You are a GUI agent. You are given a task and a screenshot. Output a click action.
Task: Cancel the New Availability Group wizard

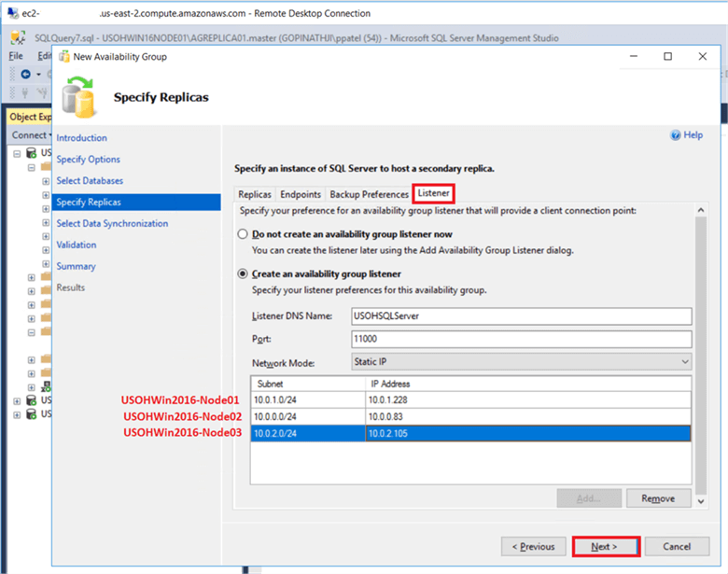pos(677,547)
